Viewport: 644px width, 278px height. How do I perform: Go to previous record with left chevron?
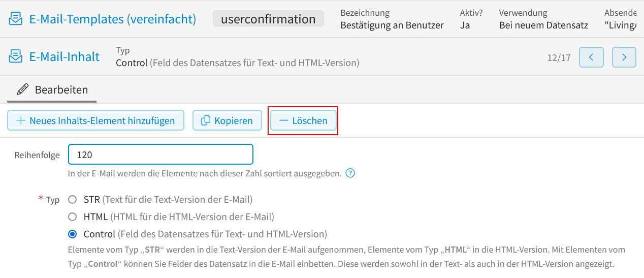pos(591,57)
